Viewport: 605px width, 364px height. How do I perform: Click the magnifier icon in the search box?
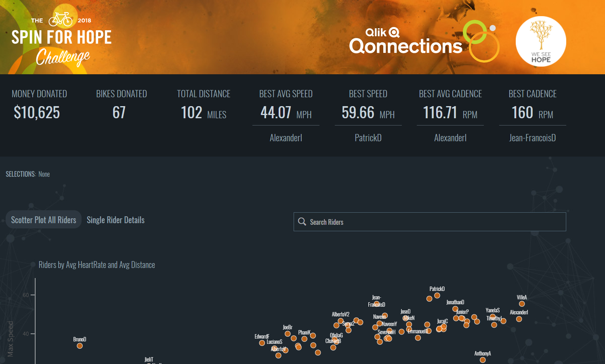coord(302,222)
